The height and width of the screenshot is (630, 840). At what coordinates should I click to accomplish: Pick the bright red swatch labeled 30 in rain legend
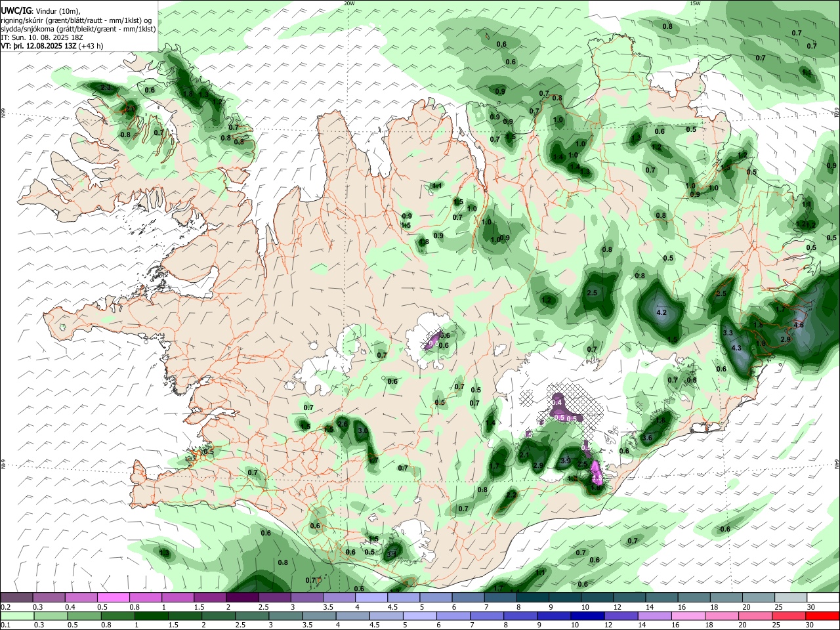pos(823,616)
